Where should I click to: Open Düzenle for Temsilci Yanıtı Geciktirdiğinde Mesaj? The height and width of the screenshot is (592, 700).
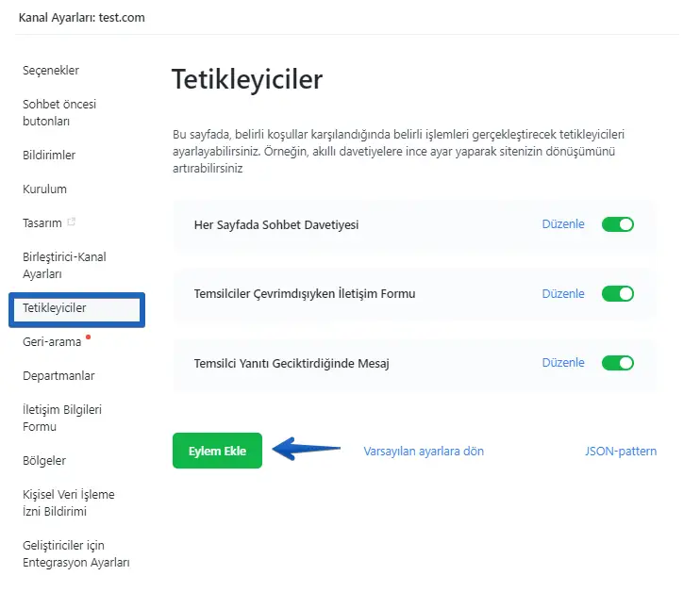pyautogui.click(x=563, y=362)
